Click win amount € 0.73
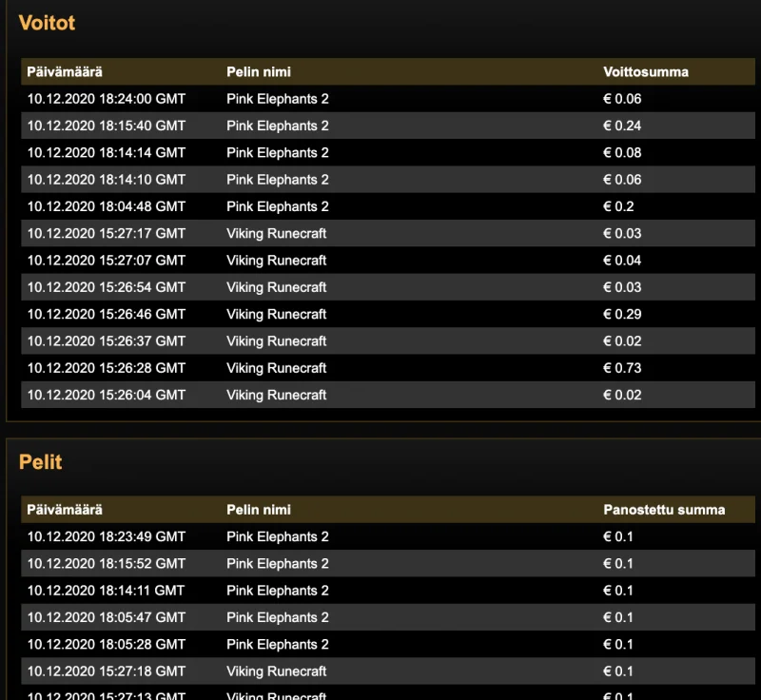 click(622, 368)
